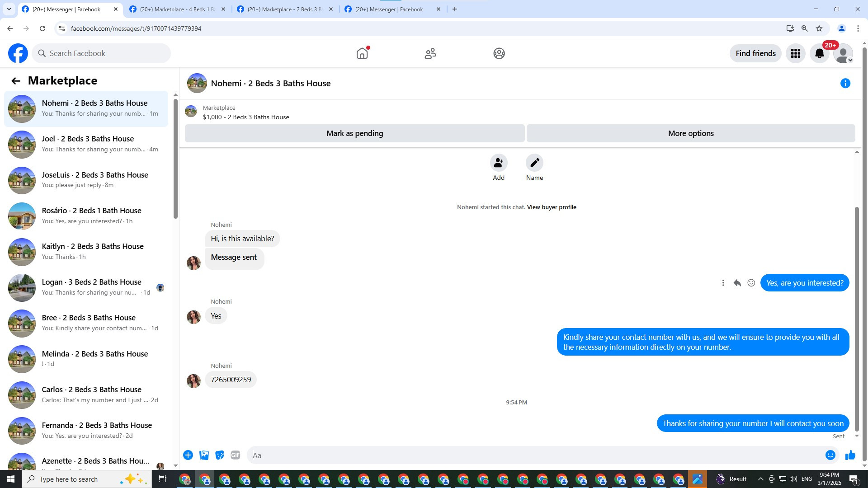Open the notifications bell

[x=820, y=53]
